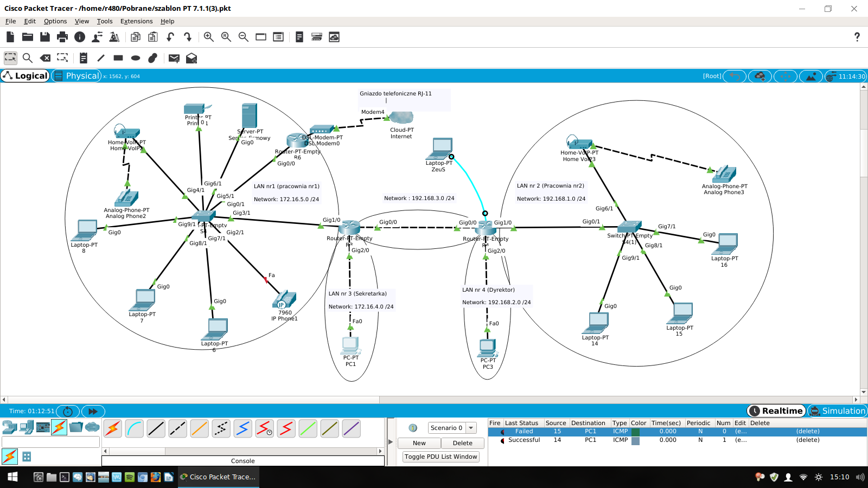Toggle to the Physical workspace view

click(76, 76)
